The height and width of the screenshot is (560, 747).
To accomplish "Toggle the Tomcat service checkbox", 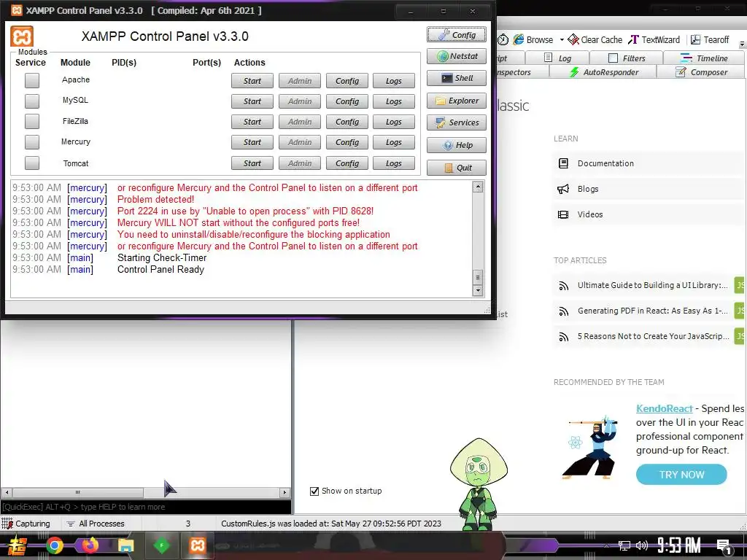I will point(32,163).
